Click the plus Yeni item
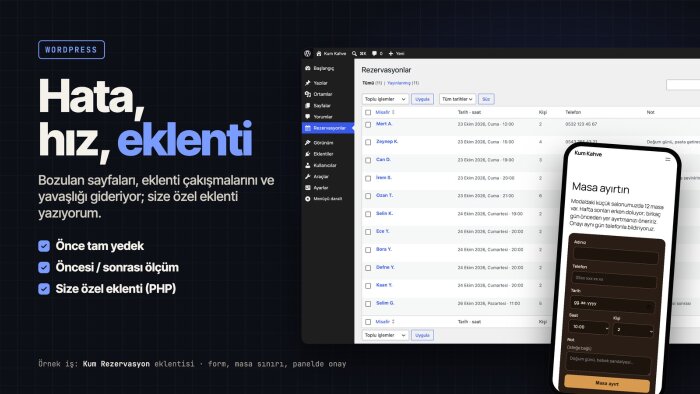Screen dimensions: 700x394 click(396, 54)
